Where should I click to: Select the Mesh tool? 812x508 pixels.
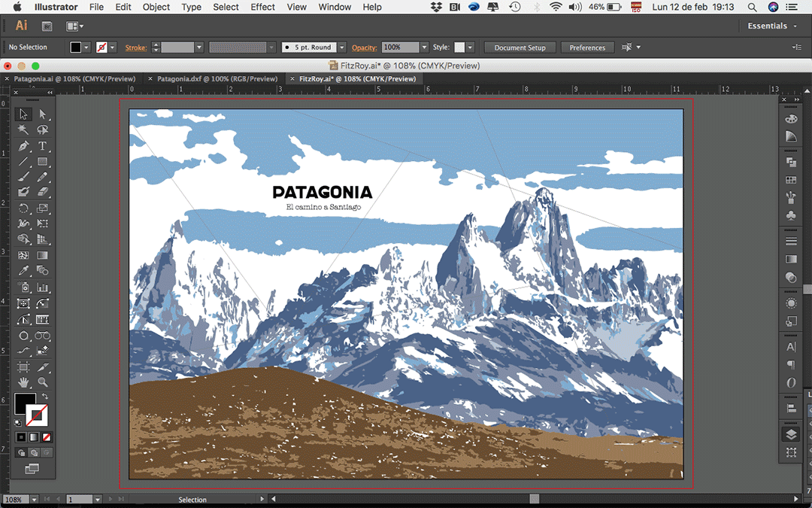[x=23, y=256]
